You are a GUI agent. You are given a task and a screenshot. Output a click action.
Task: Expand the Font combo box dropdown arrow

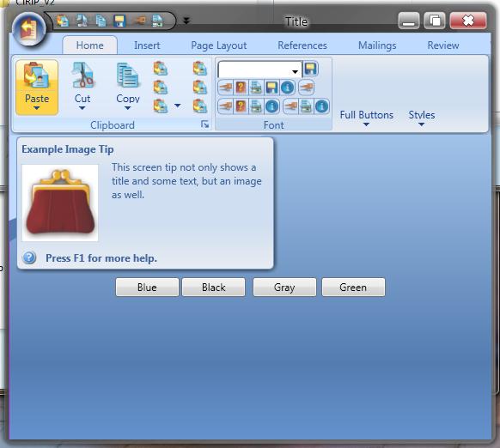click(296, 71)
